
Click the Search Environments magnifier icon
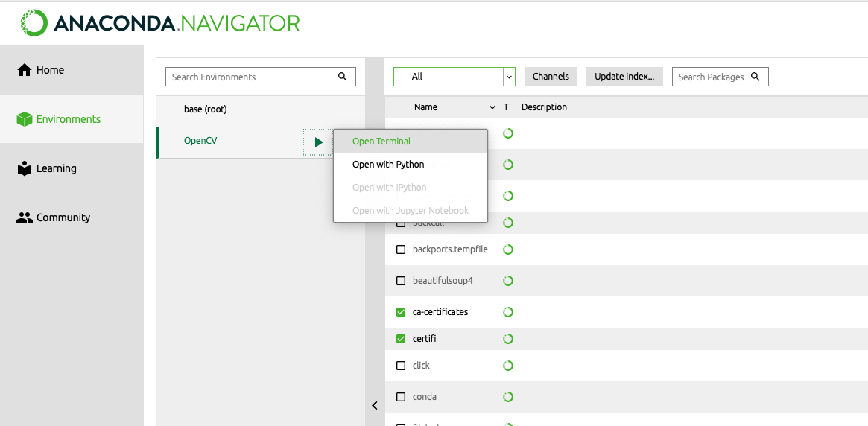point(343,77)
